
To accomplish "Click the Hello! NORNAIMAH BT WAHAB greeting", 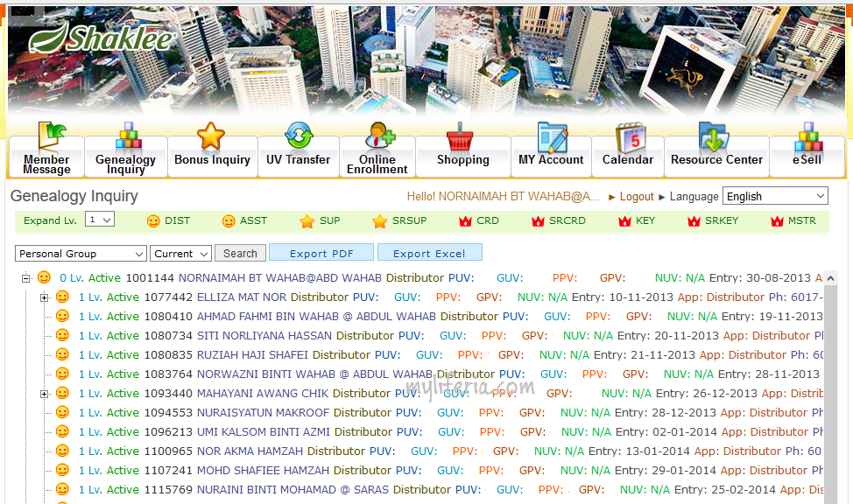I will (x=504, y=197).
